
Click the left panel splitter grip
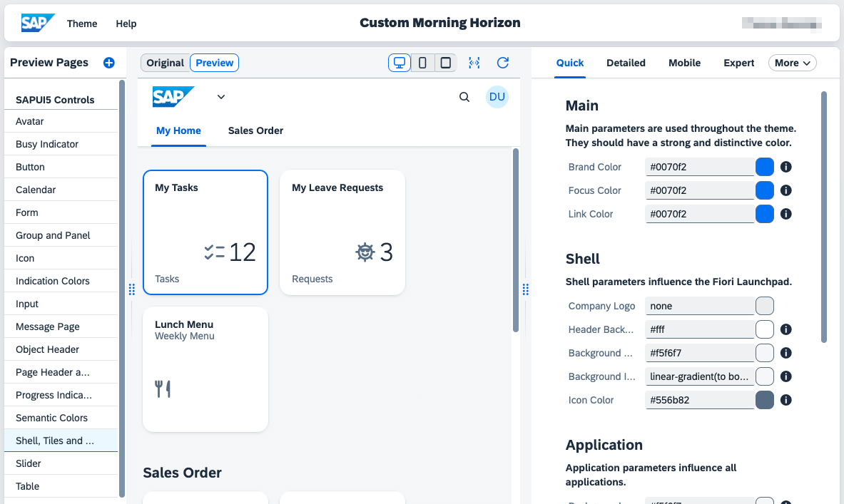click(x=132, y=289)
